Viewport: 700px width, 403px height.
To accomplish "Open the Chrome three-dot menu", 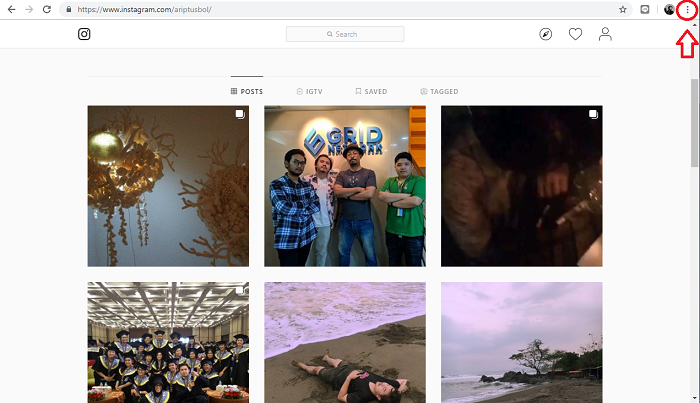I will [x=687, y=9].
